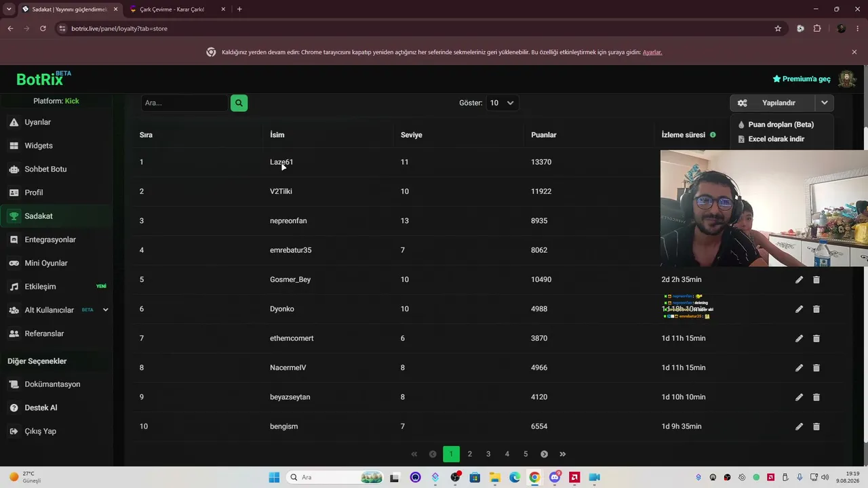This screenshot has width=868, height=488.
Task: Open a new Chrome tab
Action: tap(239, 9)
